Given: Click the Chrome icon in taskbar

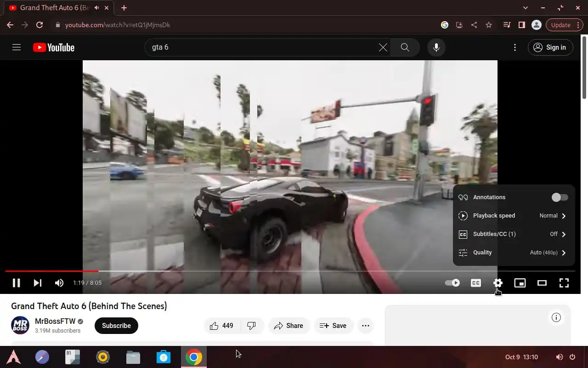Looking at the screenshot, I should pyautogui.click(x=194, y=357).
